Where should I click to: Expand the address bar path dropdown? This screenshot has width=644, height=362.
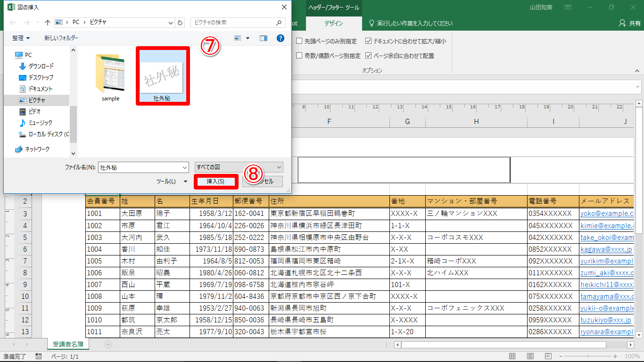tap(170, 23)
